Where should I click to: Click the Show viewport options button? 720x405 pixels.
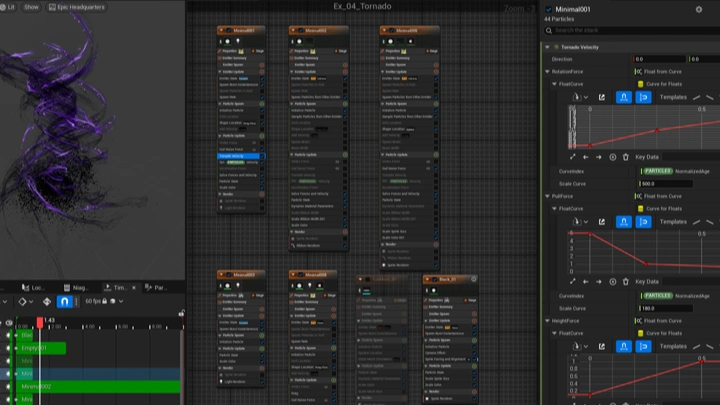tap(31, 6)
